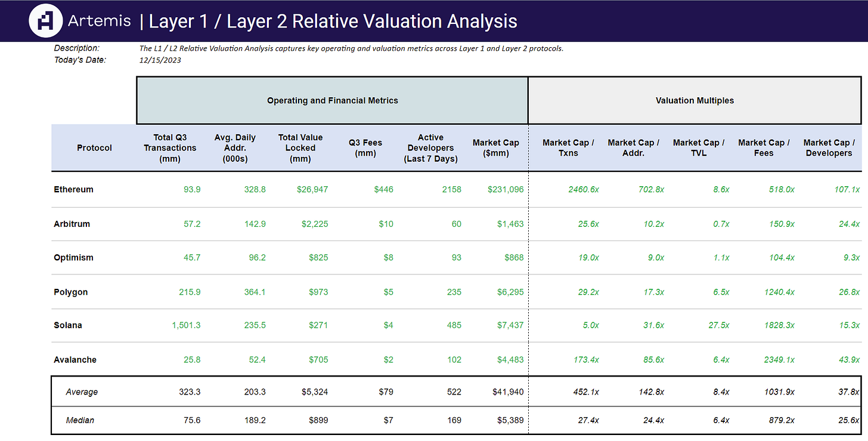The height and width of the screenshot is (441, 868).
Task: Select the Median summary row label
Action: [x=81, y=420]
